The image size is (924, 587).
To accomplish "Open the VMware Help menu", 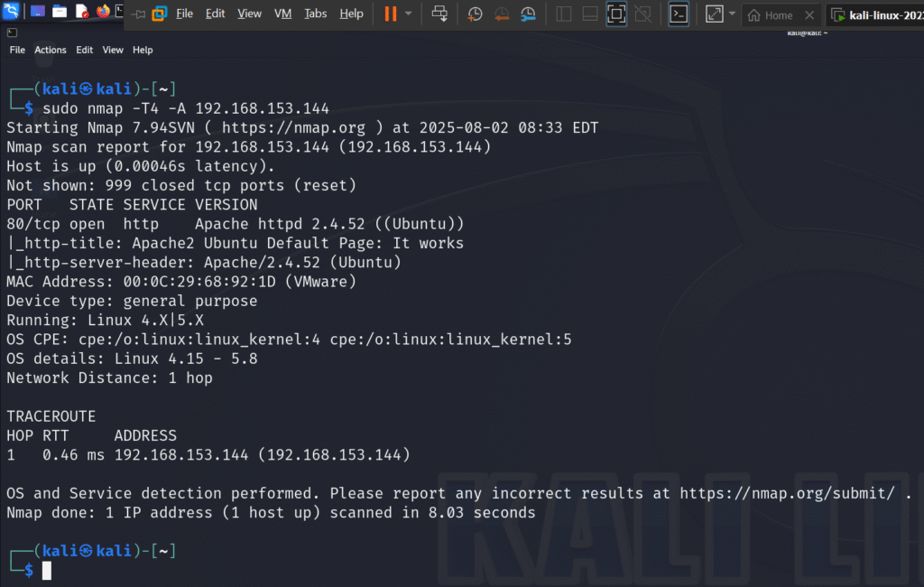I will coord(351,14).
